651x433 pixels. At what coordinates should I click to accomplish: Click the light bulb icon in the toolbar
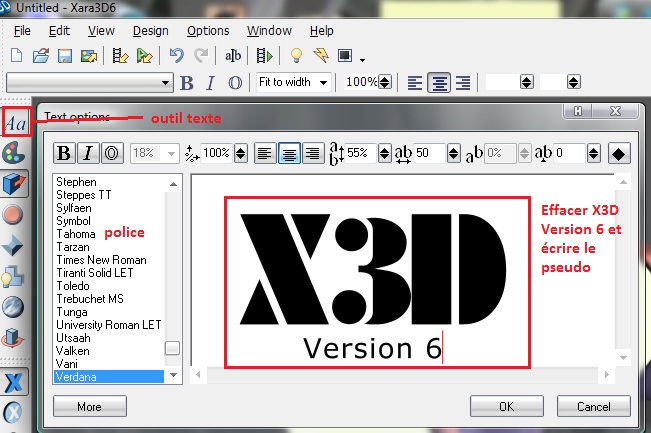pyautogui.click(x=296, y=55)
